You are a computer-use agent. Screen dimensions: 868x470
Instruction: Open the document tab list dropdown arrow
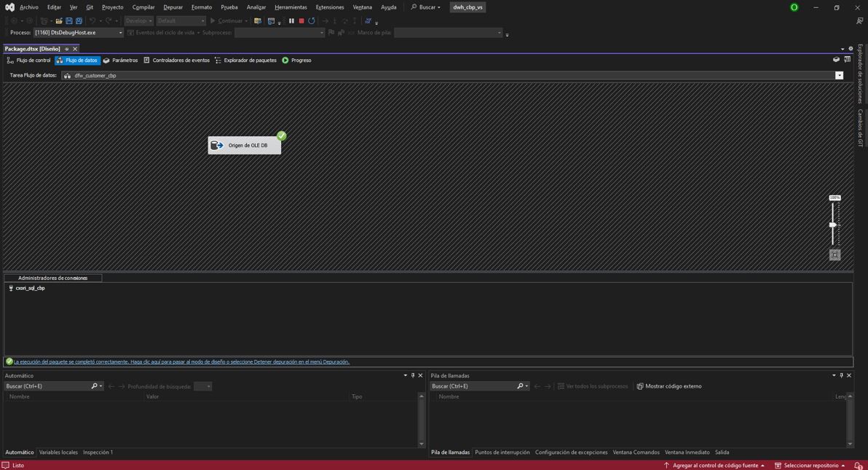(843, 49)
